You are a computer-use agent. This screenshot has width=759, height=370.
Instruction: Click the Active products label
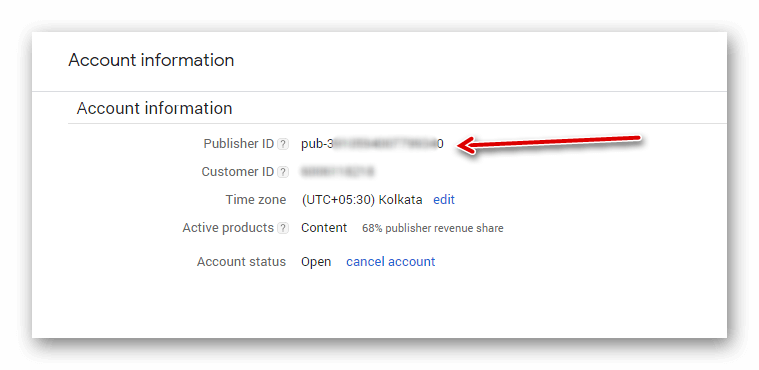(x=228, y=228)
